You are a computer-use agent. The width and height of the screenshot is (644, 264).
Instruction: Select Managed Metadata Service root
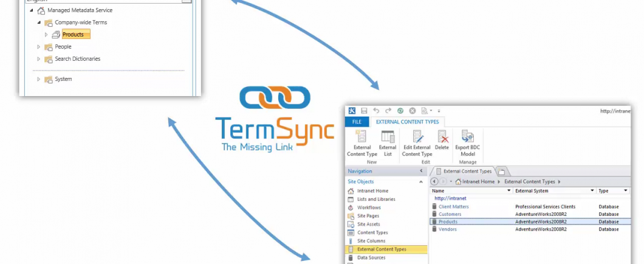tap(80, 10)
